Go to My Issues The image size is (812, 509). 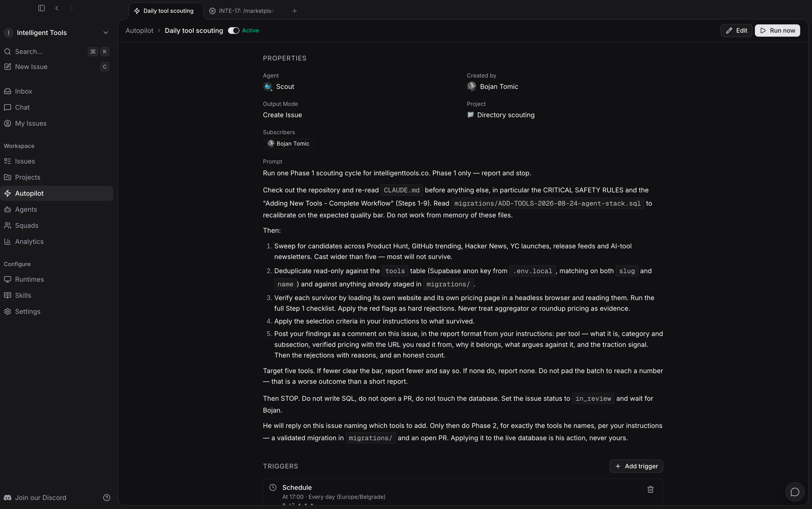pos(57,123)
